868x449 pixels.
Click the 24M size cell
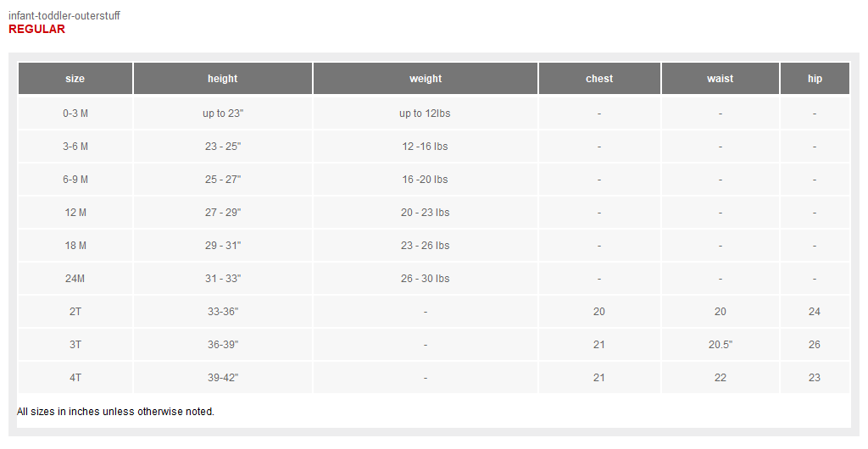click(75, 279)
